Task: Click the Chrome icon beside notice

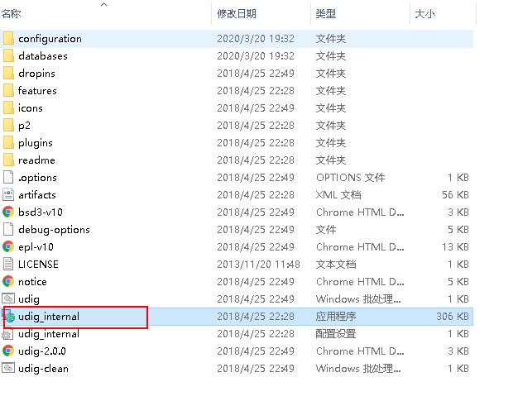Action: pos(8,282)
